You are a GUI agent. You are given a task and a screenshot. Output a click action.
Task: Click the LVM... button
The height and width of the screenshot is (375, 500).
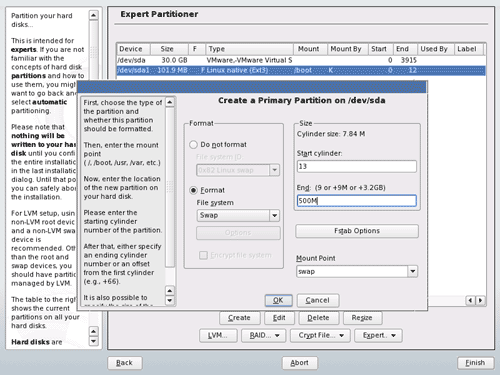coord(218,336)
